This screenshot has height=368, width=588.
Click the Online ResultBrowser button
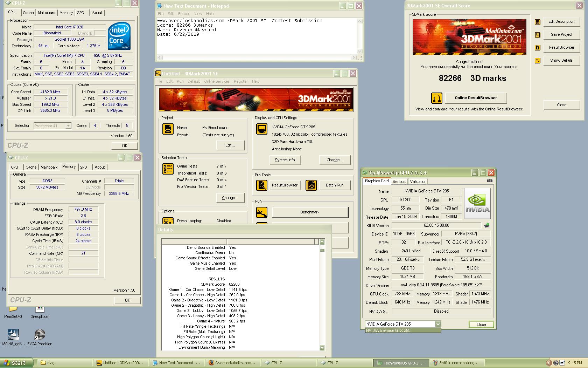coord(476,98)
